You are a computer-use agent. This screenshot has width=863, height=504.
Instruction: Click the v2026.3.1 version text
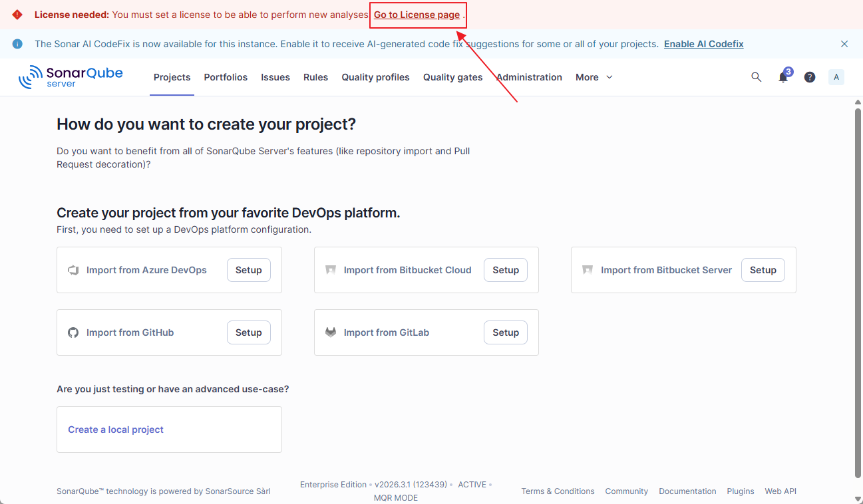411,485
